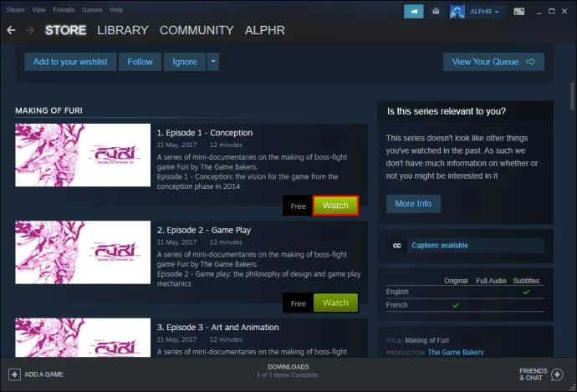Click the Full Audio column header

[491, 281]
